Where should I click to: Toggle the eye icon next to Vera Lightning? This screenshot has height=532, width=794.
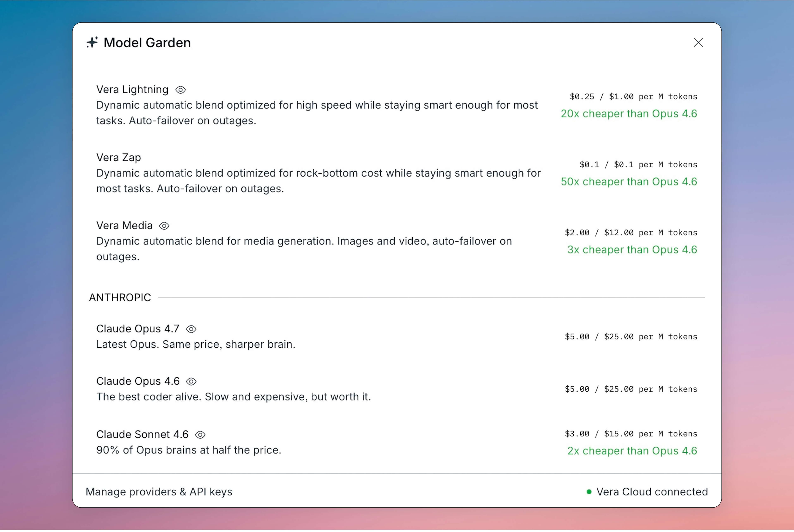coord(181,90)
